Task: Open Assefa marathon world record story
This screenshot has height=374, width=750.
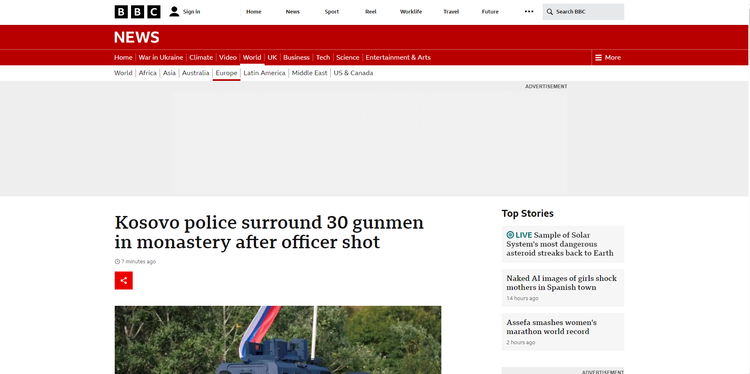Action: point(551,327)
